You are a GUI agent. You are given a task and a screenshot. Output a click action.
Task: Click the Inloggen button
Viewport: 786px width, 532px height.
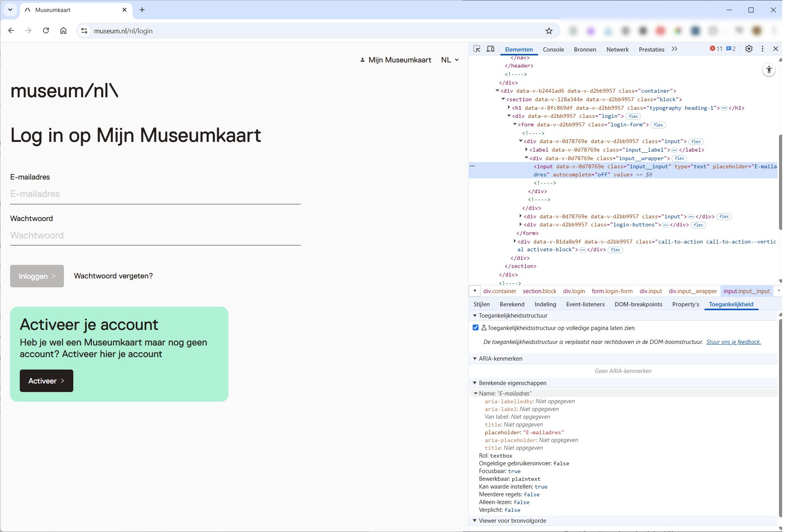coord(37,276)
